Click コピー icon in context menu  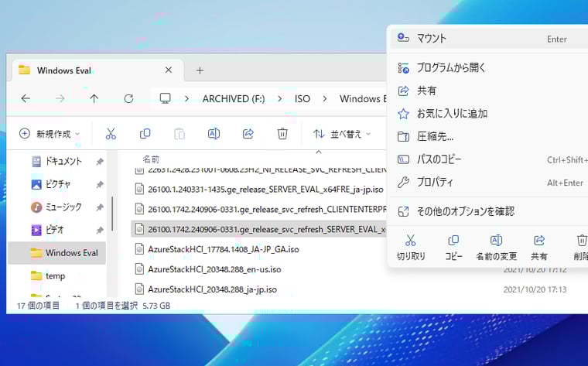pyautogui.click(x=453, y=241)
